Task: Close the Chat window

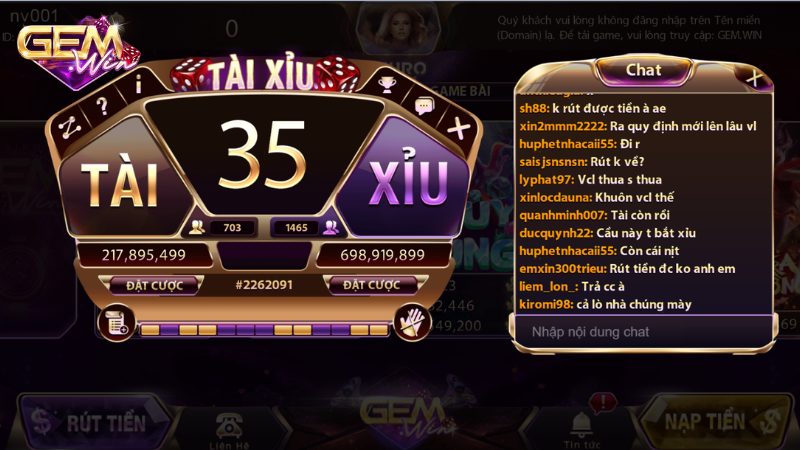Action: pos(754,78)
